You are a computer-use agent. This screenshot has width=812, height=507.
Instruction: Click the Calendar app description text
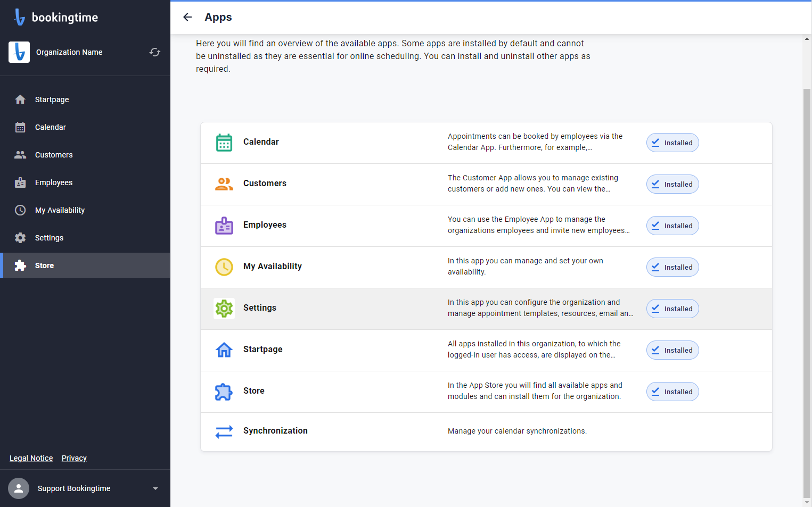click(535, 142)
